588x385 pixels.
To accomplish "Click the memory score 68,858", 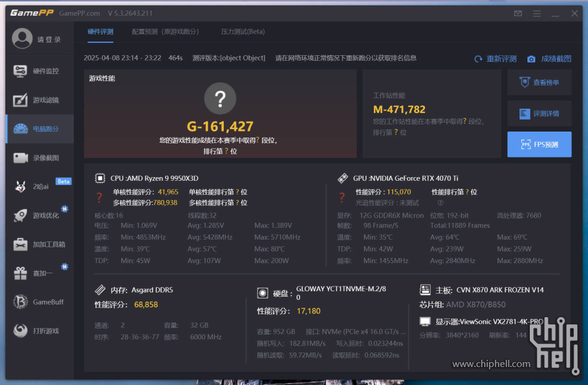I will tap(146, 305).
